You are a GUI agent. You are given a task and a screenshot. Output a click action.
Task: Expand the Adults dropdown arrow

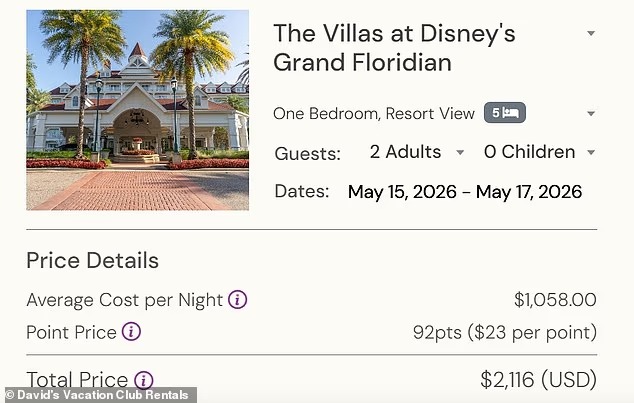click(460, 153)
